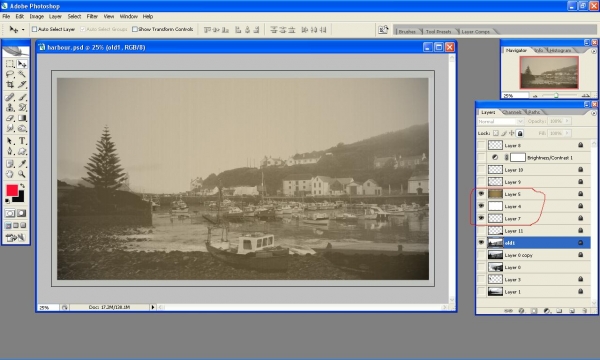Open the Normal blend mode dropdown
This screenshot has height=360, width=600.
501,121
